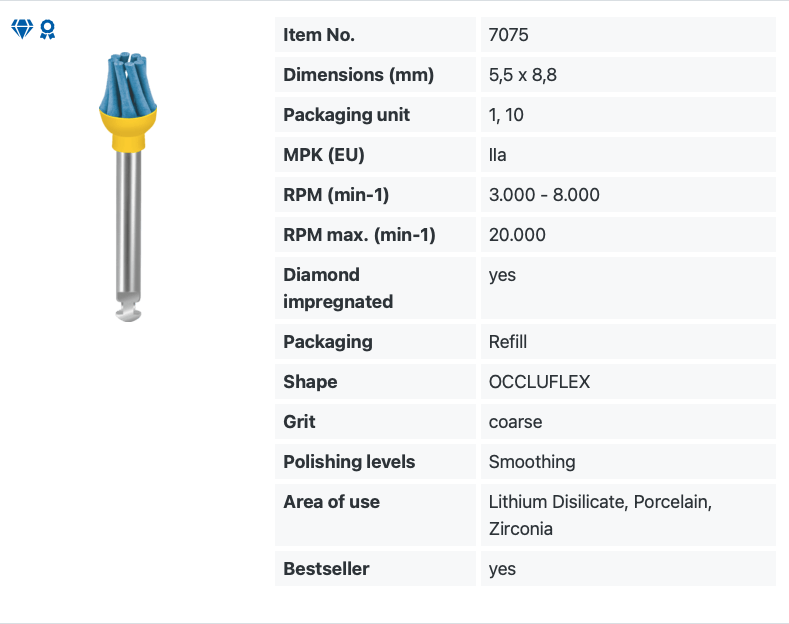Click the RPM range 3.000 - 8.000

coord(544,195)
